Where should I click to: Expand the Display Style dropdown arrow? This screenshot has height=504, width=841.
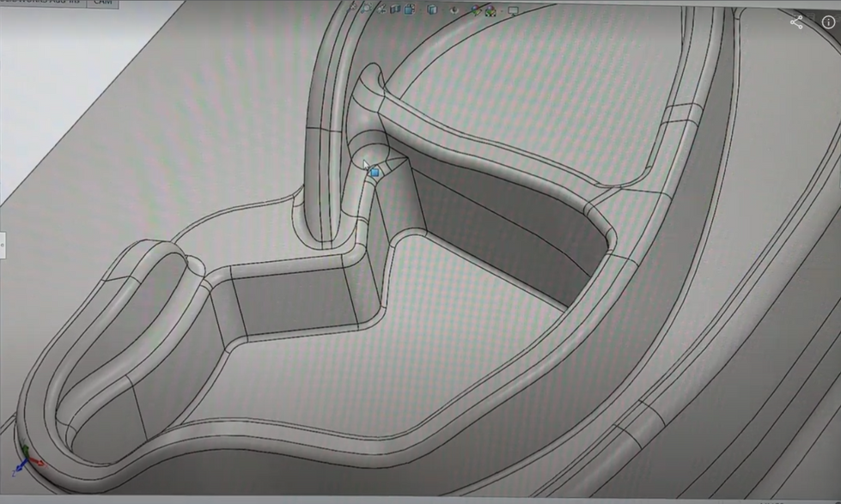point(443,9)
